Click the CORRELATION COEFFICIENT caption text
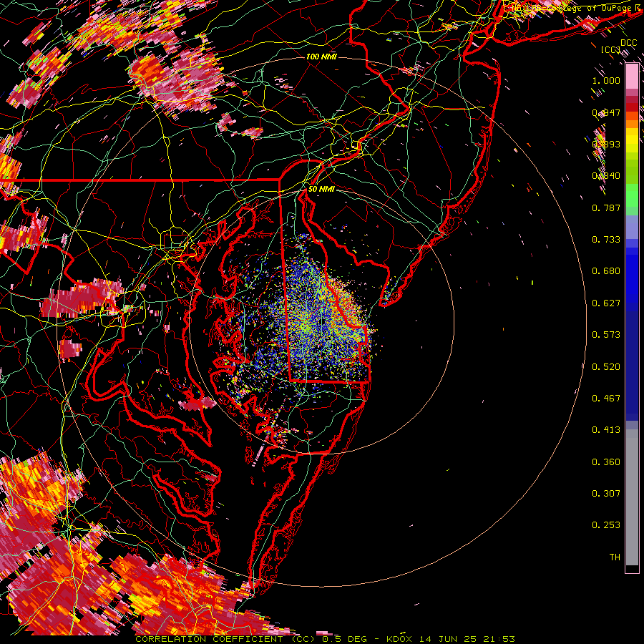The image size is (644, 644). coord(209,639)
